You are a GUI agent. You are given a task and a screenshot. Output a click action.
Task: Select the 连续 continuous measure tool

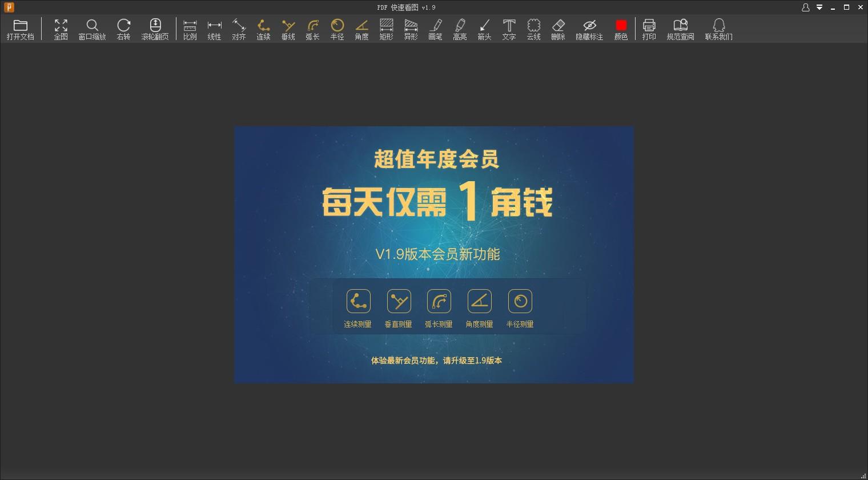[x=263, y=30]
